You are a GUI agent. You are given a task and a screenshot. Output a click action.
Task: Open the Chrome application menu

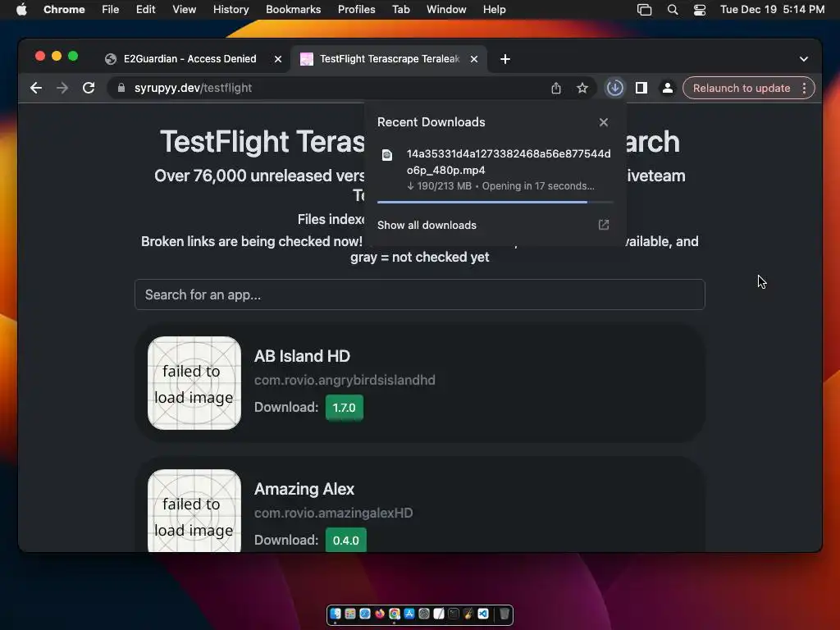click(x=64, y=10)
